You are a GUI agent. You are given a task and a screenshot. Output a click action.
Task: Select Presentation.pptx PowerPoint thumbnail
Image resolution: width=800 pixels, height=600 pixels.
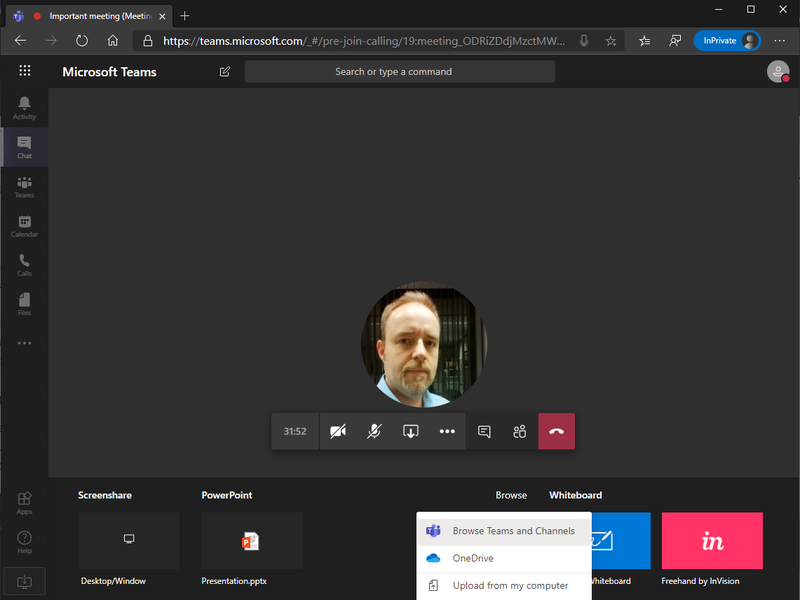click(252, 541)
